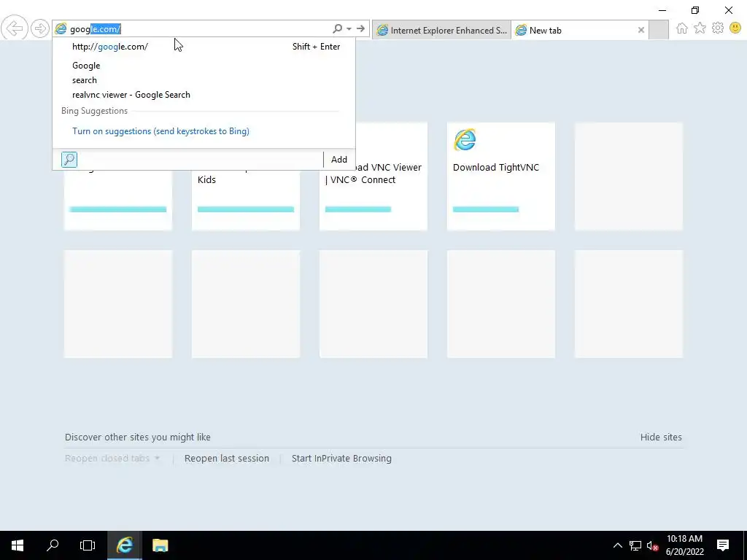Click the Add search provider button
Screen dimensions: 747x560
[x=338, y=160]
